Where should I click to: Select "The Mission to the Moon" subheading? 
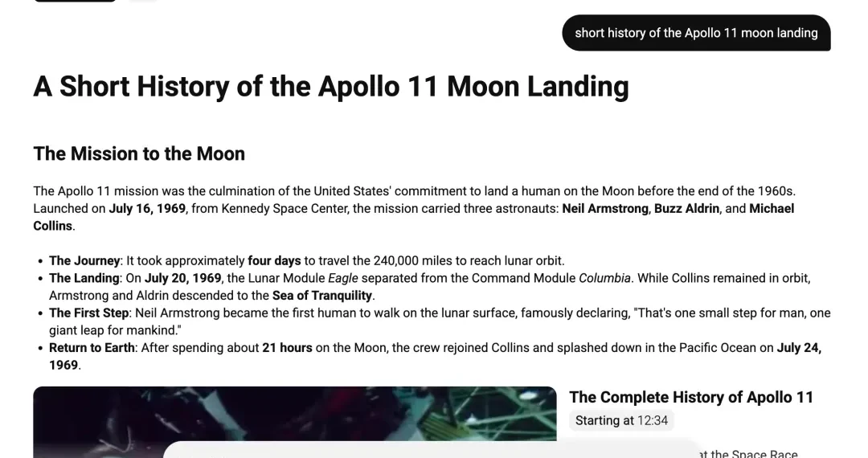click(x=139, y=153)
